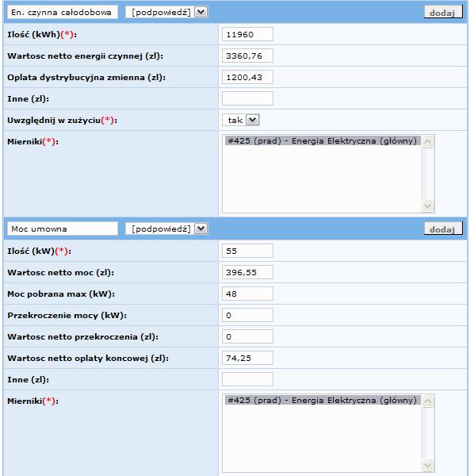470x476 pixels.
Task: Click the up scroll arrow in the second Mierniki list
Action: 427,401
